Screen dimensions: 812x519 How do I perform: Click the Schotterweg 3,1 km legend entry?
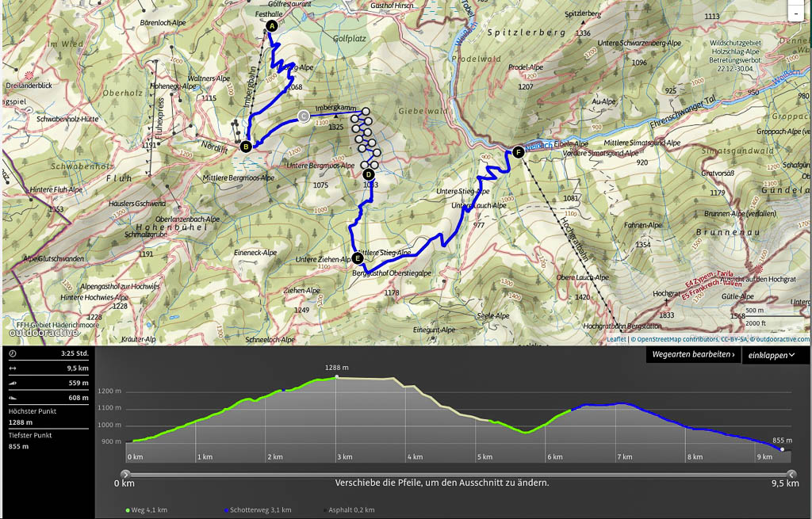259,509
